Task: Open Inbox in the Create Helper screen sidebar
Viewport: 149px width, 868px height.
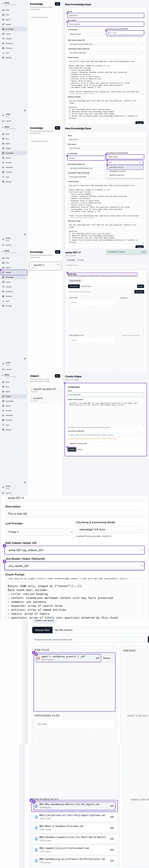Action: pyautogui.click(x=14, y=382)
